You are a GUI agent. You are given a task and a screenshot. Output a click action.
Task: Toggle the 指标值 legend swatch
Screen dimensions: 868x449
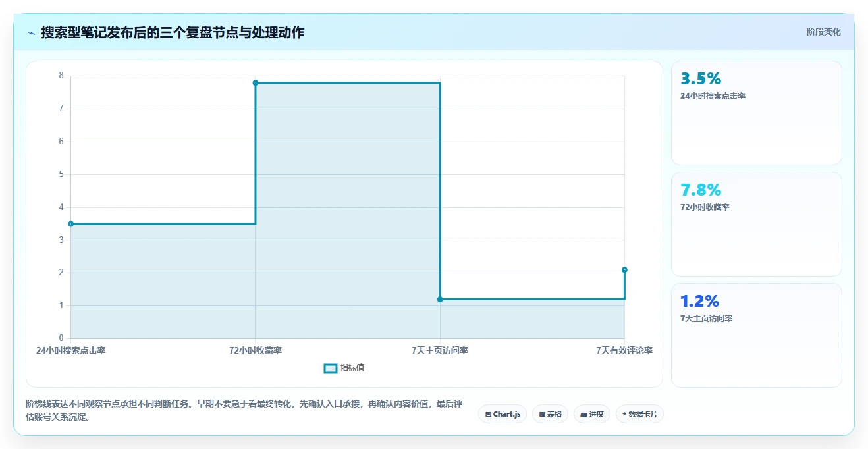(x=331, y=368)
